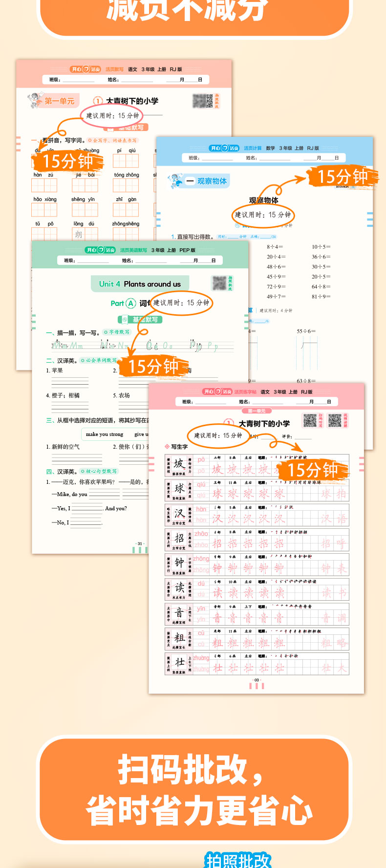Tap the 四、汉译英 section heading

point(62,472)
